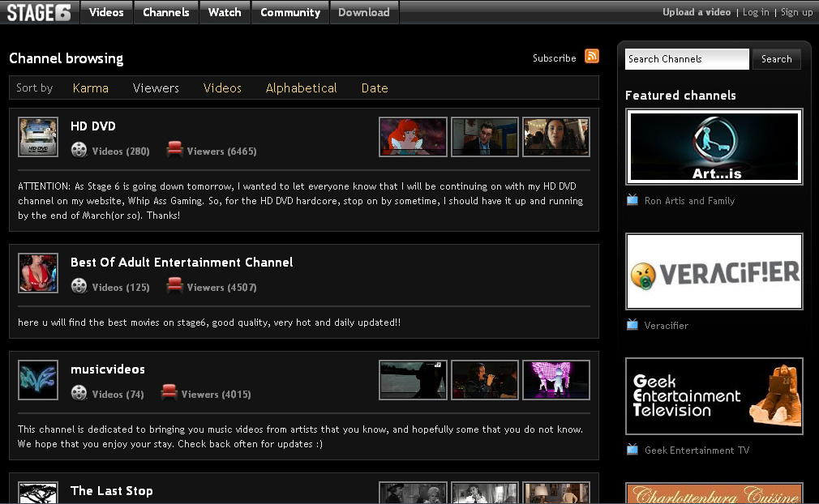
Task: Open Art...is featured channel banner
Action: tap(714, 147)
